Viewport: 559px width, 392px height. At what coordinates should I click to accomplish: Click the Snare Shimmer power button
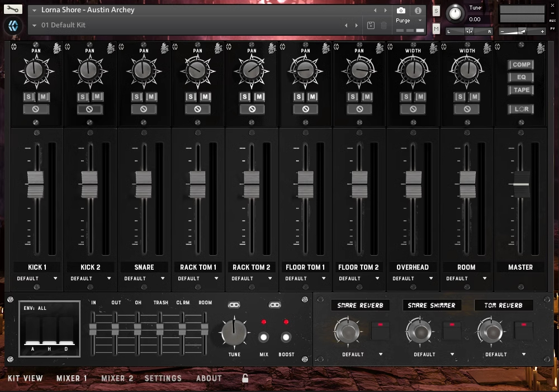tap(452, 330)
